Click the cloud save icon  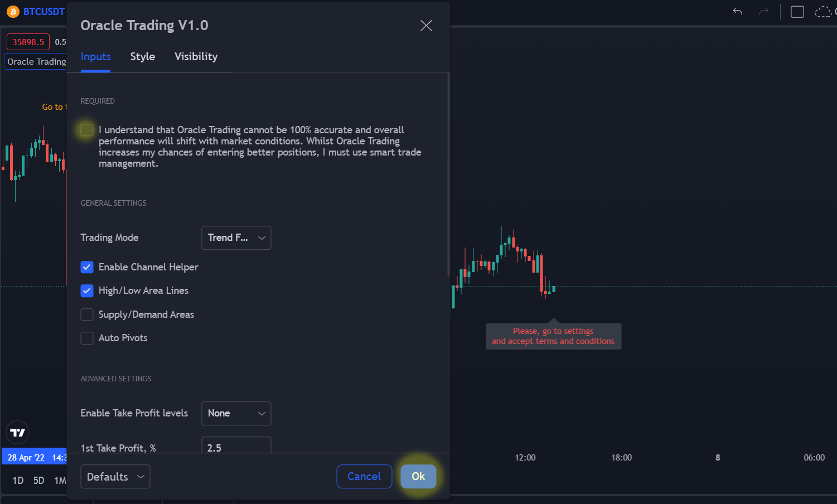pos(823,12)
